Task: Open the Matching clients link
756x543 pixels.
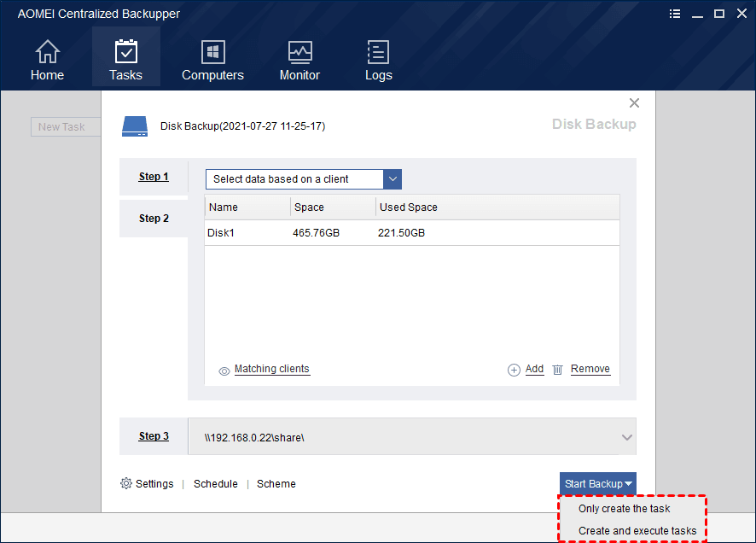Action: pos(271,369)
